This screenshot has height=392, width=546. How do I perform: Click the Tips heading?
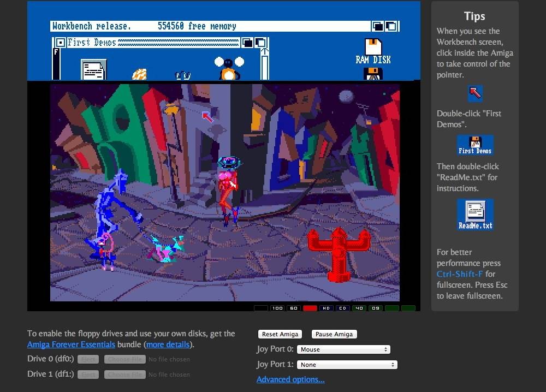(474, 16)
